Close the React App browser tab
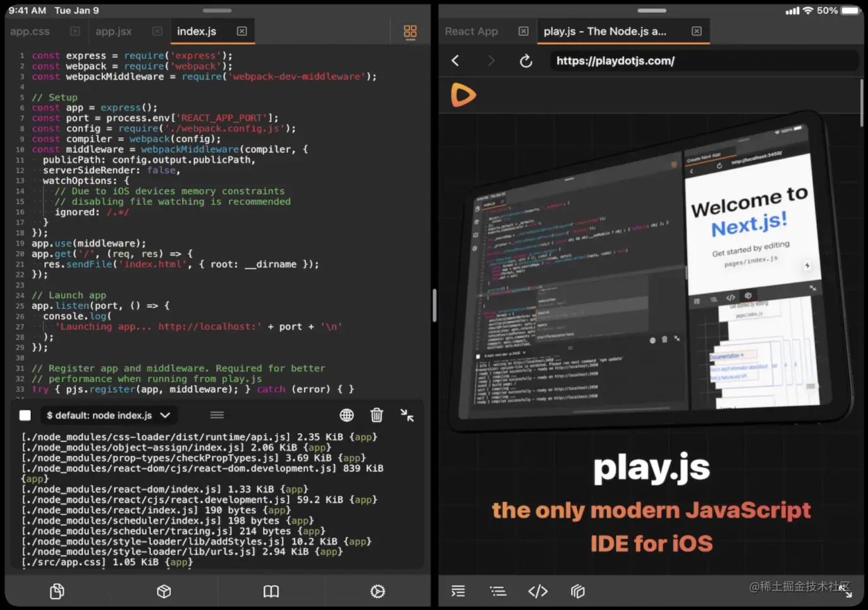Image resolution: width=868 pixels, height=610 pixels. [523, 31]
